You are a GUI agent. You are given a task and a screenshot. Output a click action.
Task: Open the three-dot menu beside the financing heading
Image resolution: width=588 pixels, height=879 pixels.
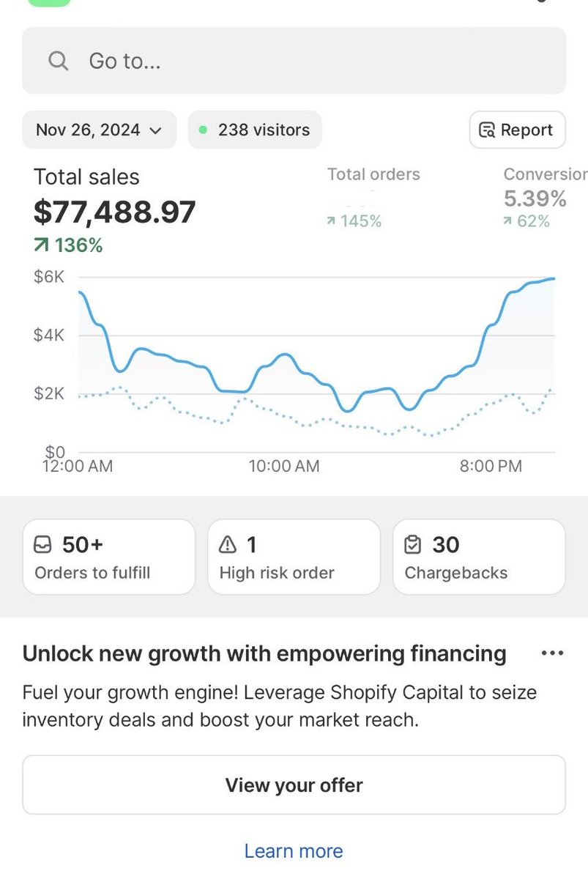[551, 653]
